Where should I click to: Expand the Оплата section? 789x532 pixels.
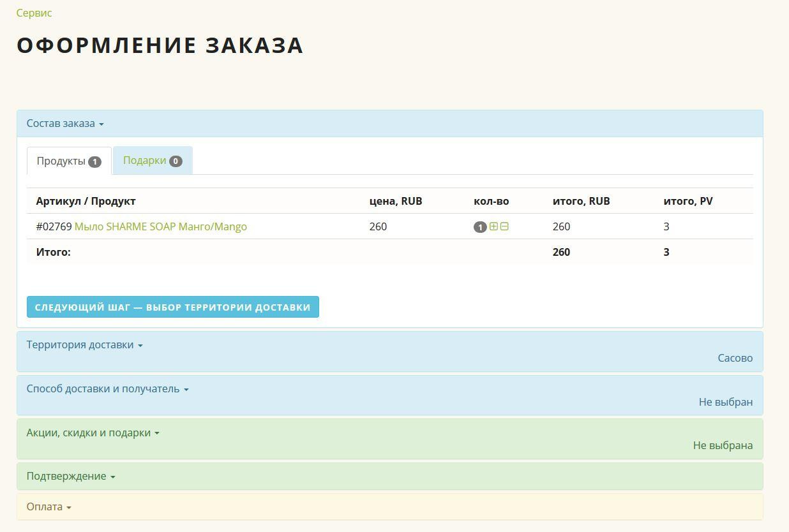pos(49,507)
